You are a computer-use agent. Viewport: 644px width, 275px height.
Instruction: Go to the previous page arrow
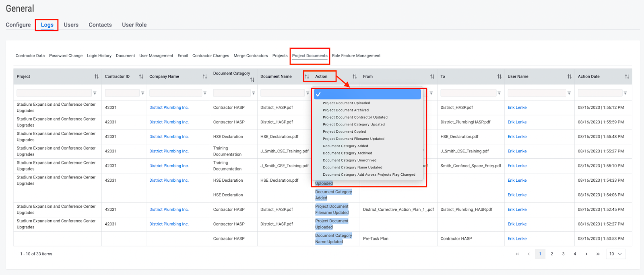coord(528,254)
